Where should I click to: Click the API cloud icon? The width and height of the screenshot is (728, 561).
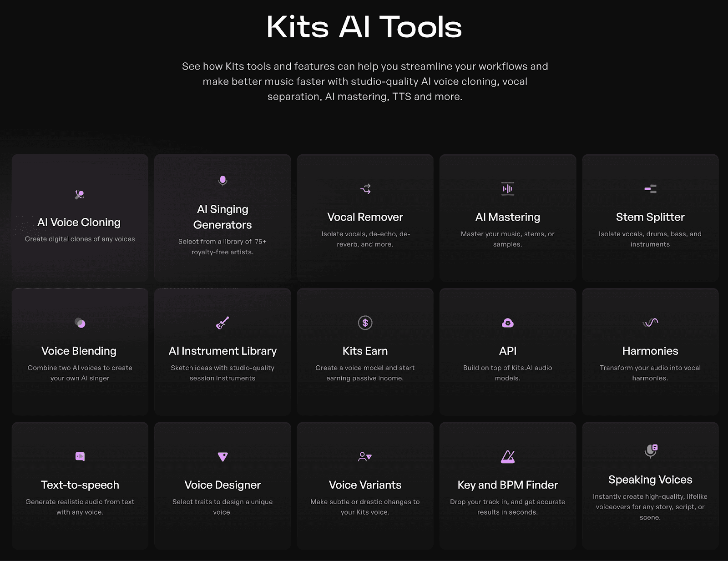pyautogui.click(x=508, y=323)
